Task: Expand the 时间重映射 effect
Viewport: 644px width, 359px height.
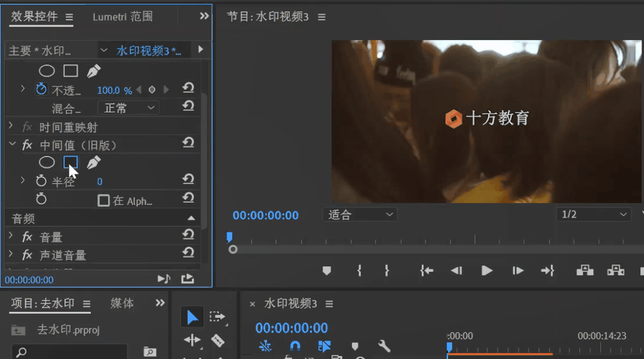Action: click(x=11, y=125)
